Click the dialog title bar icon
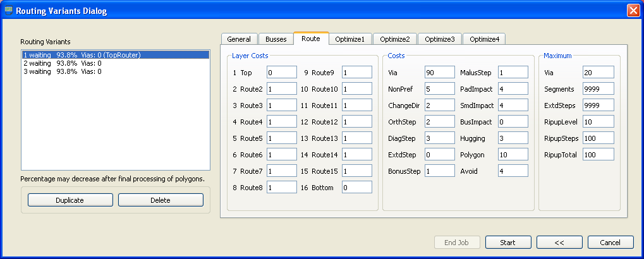This screenshot has width=644, height=259. click(x=8, y=11)
